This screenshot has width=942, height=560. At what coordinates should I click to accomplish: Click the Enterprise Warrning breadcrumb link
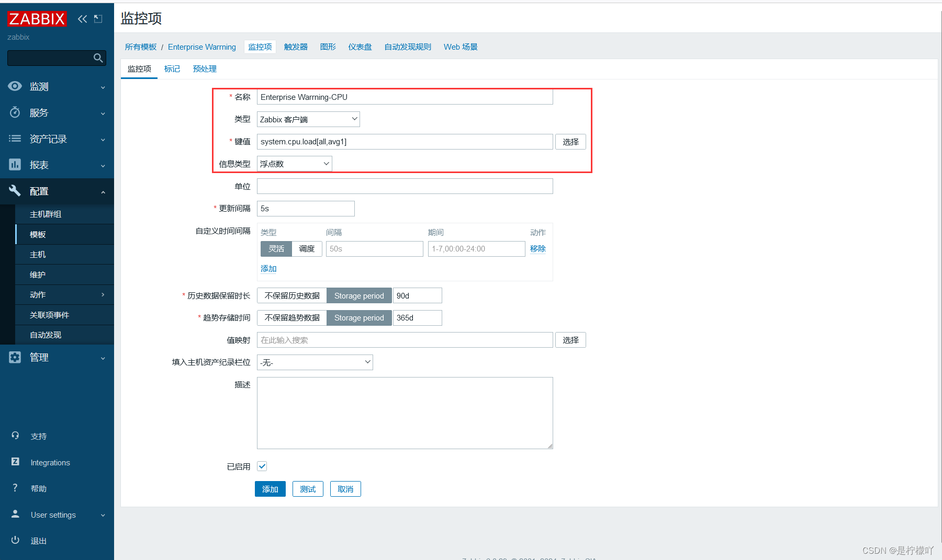click(x=202, y=47)
